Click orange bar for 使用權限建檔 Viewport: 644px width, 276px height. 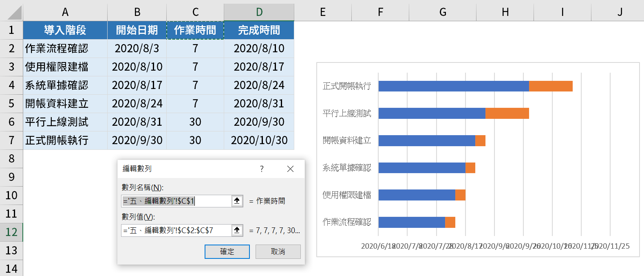[460, 195]
